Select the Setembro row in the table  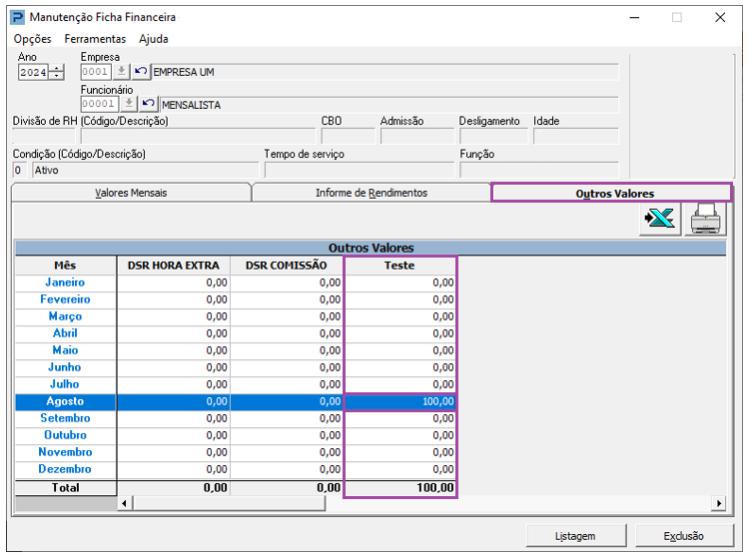66,418
